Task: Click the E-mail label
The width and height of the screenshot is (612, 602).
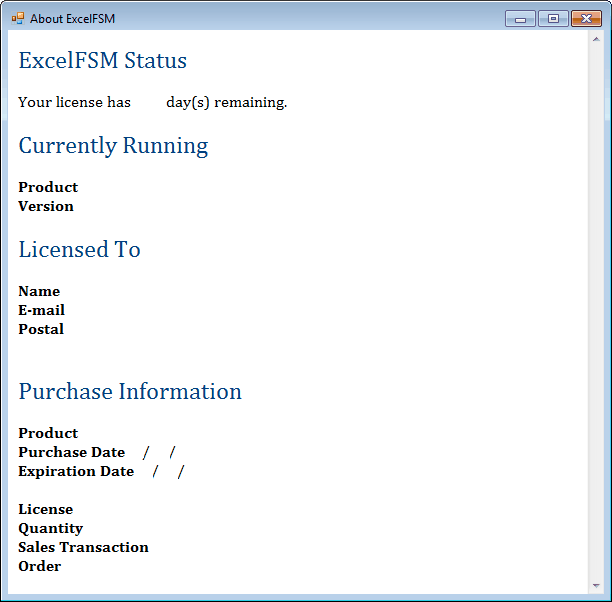Action: point(41,310)
